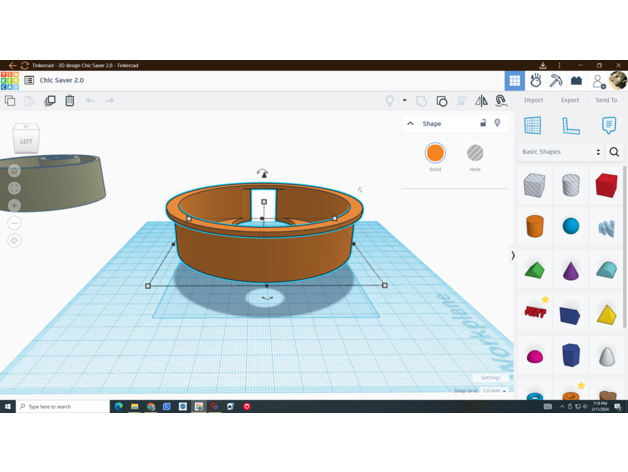Open the Snap Grid dropdown
Image resolution: width=628 pixels, height=472 pixels.
[494, 391]
